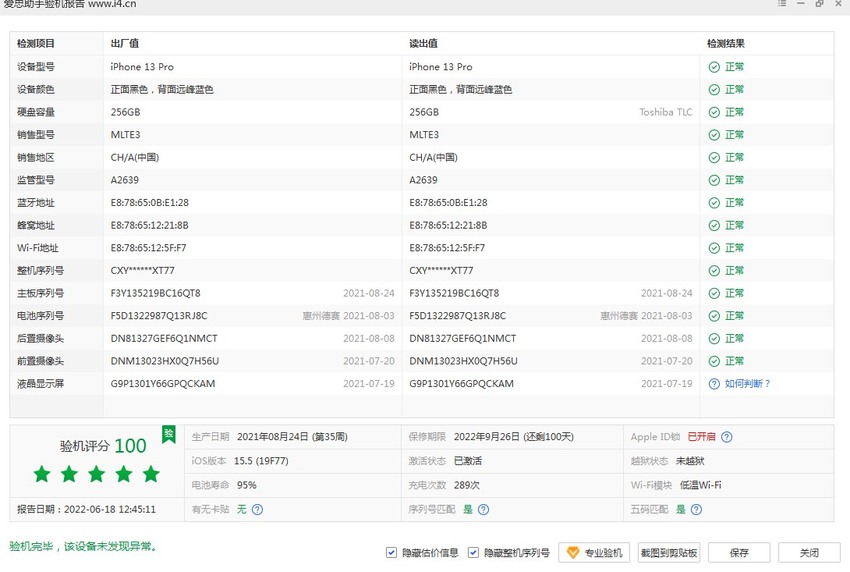Click the question icon next to 有无卡贴
The width and height of the screenshot is (850, 572).
click(x=257, y=510)
